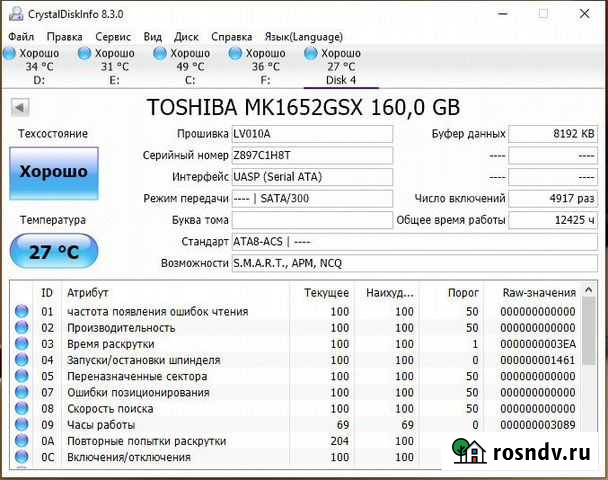Image resolution: width=608 pixels, height=480 pixels.
Task: Click the blue health icon for Disk 4
Action: [310, 53]
